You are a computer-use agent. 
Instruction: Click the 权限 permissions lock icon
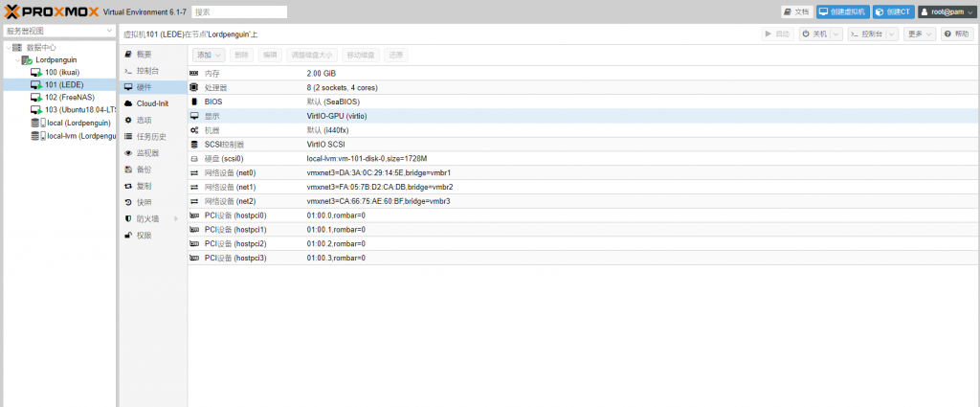pos(129,235)
